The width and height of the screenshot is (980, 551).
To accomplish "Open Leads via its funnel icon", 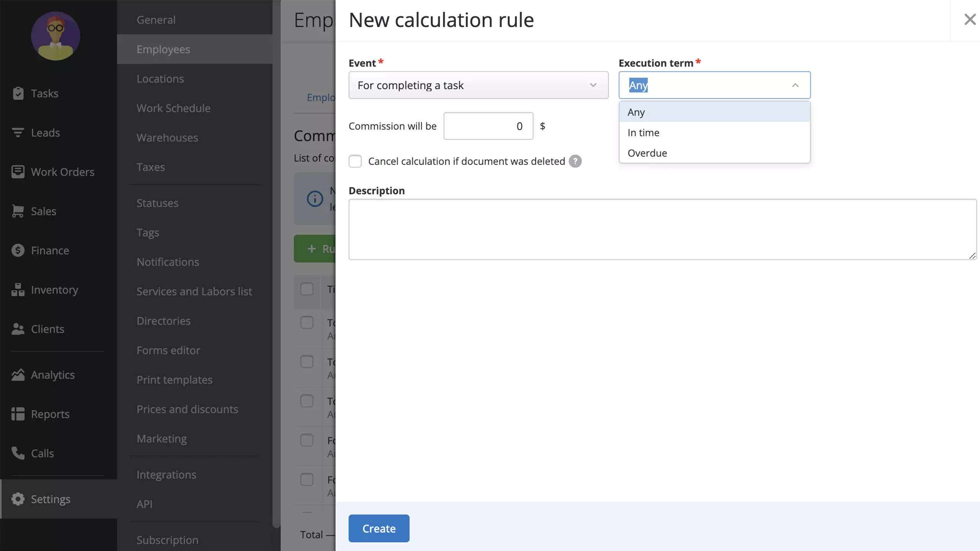I will coord(18,133).
